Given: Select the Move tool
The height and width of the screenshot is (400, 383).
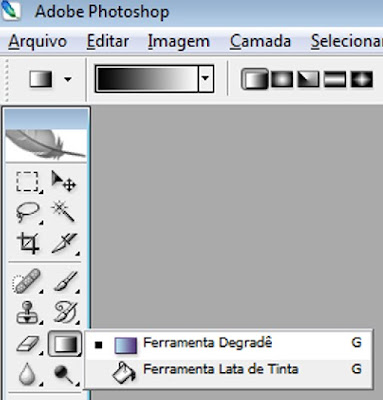Looking at the screenshot, I should pos(63,181).
